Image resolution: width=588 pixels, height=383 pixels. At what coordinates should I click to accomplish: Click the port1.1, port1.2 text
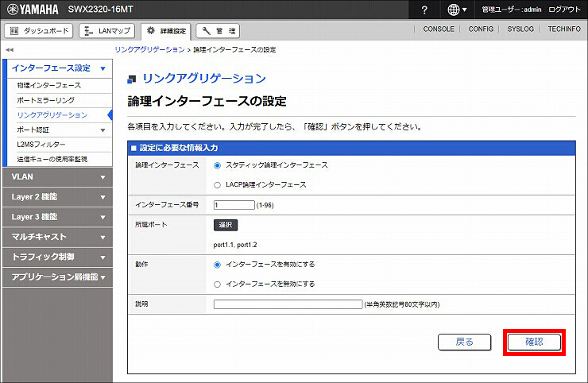235,245
